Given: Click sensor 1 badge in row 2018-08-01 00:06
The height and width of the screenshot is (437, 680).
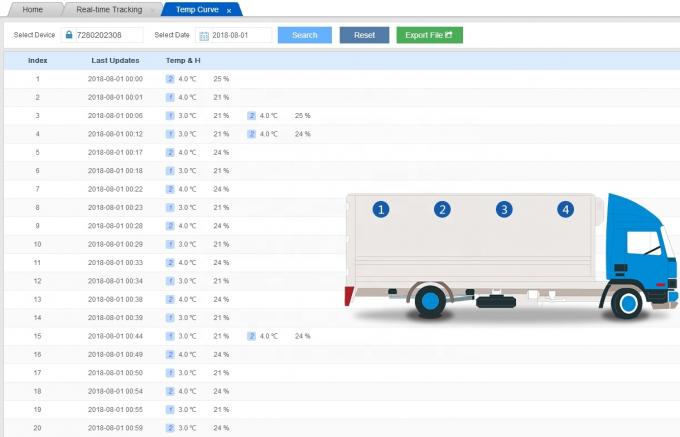Looking at the screenshot, I should point(170,116).
